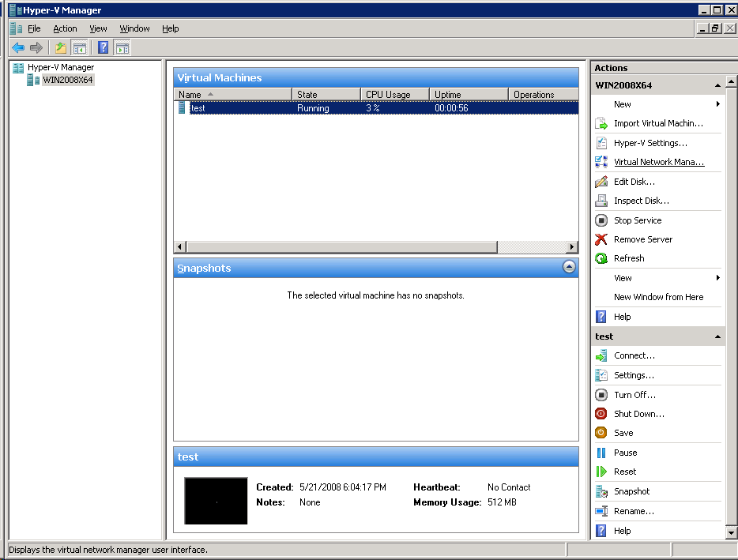The height and width of the screenshot is (560, 738).
Task: Click the Snapshot camera icon
Action: click(x=601, y=491)
